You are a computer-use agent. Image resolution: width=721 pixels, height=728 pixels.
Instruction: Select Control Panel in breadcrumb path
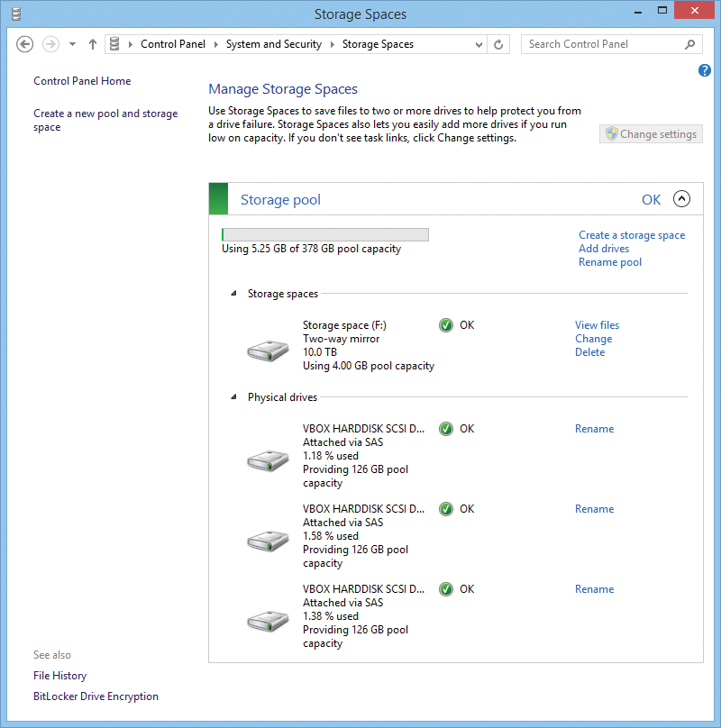tap(173, 44)
